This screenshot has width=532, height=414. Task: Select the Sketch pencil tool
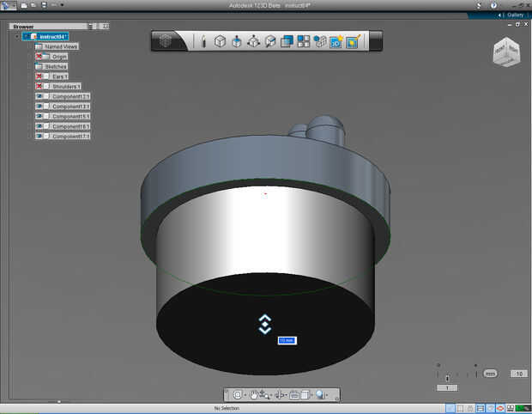point(203,40)
